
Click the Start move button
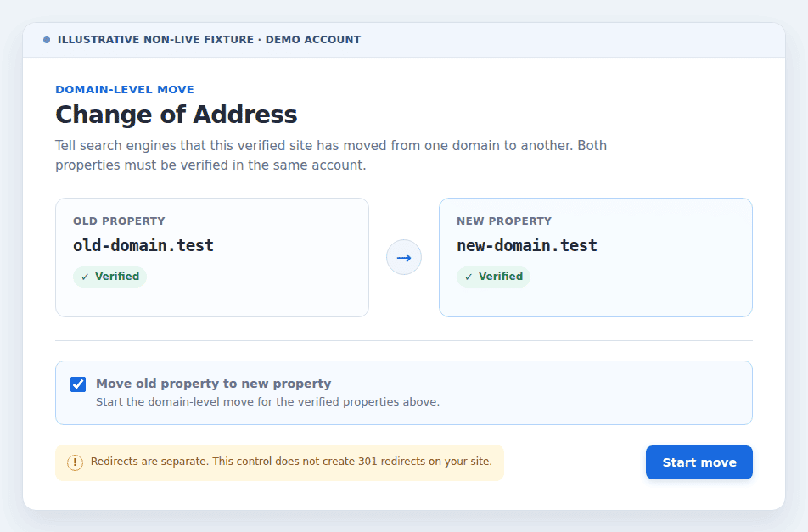click(699, 462)
